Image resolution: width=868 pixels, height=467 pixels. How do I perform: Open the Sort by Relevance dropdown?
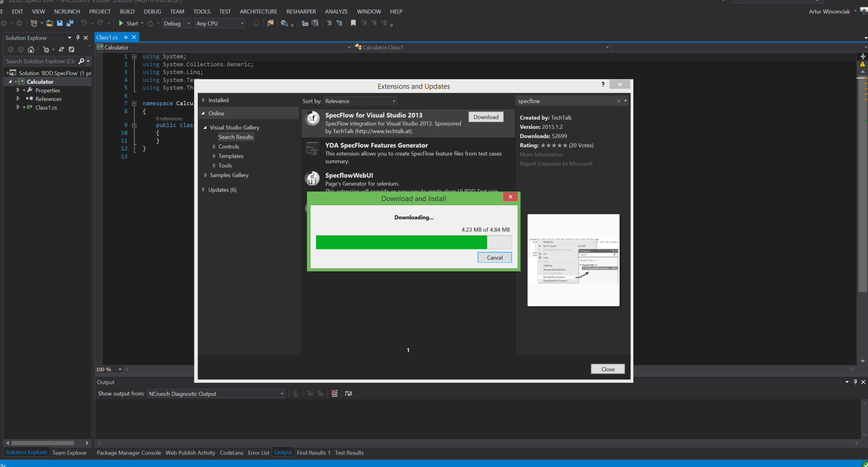360,101
